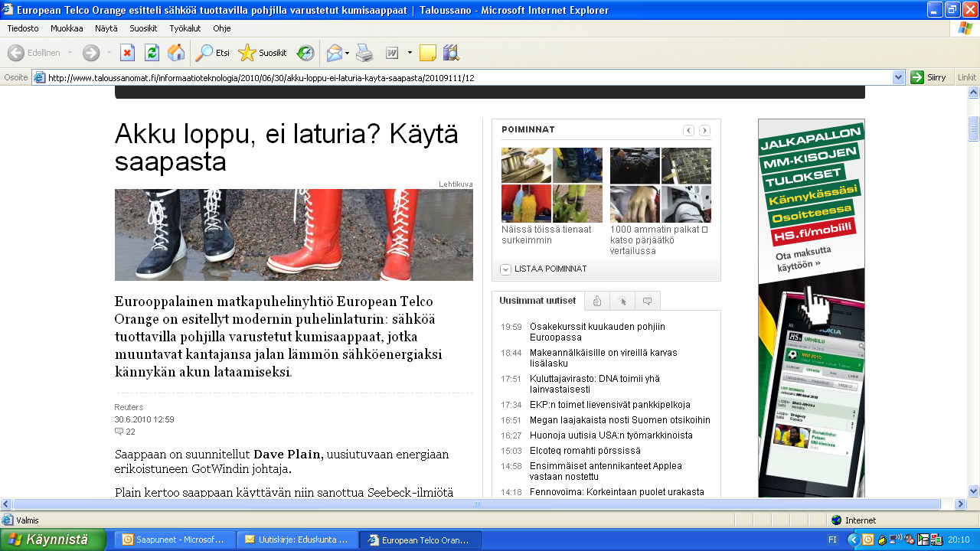Open the Muokkaa menu

click(67, 28)
